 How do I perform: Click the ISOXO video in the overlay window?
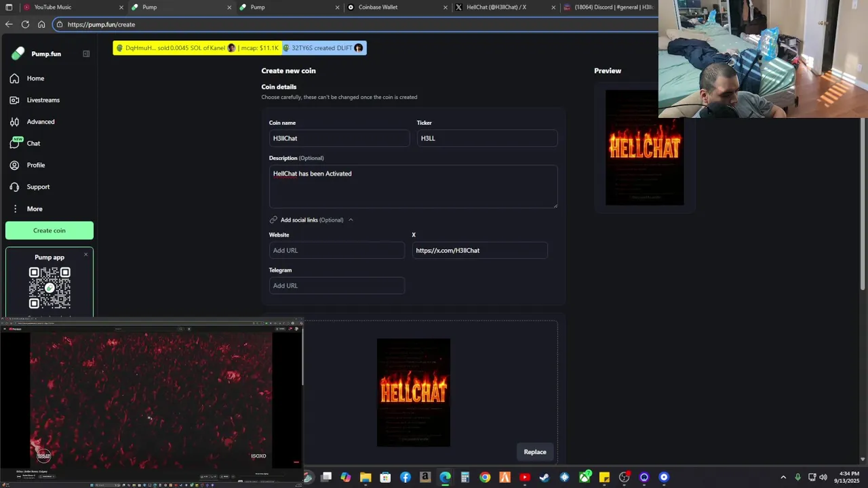[x=151, y=400]
